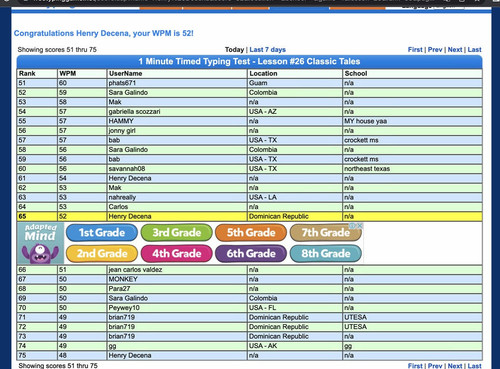Click Sara Galindo in rank 69 row

(x=128, y=298)
